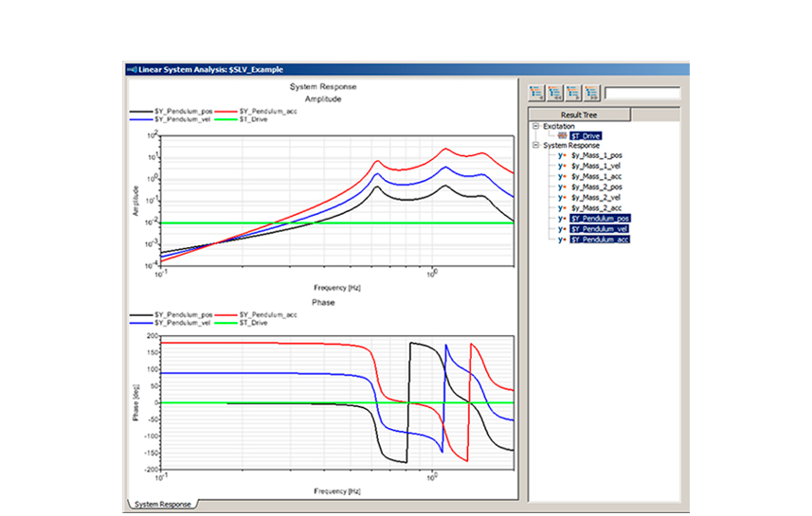Click the Amplitude plot title
812x516 pixels.
click(323, 98)
